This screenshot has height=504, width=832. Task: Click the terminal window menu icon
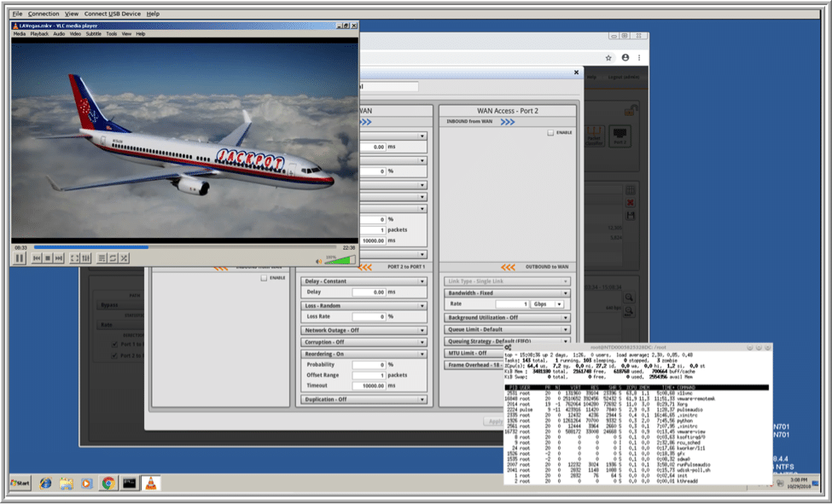pos(509,347)
